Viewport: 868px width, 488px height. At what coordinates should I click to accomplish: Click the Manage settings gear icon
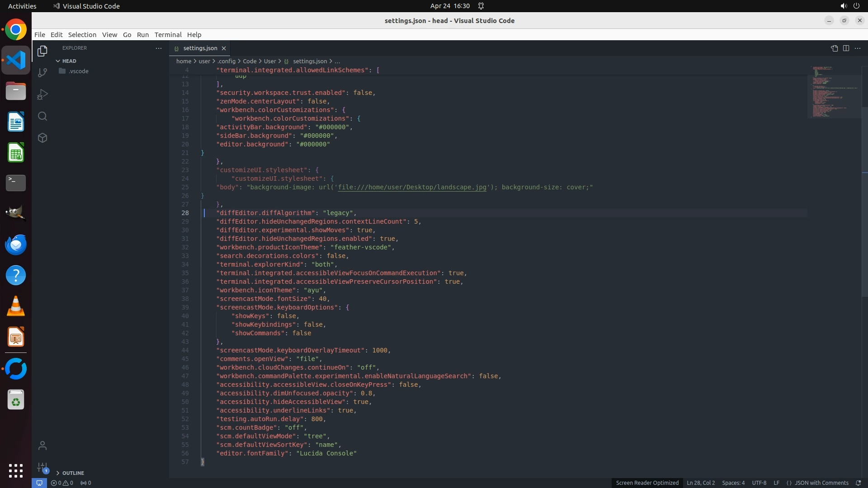point(42,467)
